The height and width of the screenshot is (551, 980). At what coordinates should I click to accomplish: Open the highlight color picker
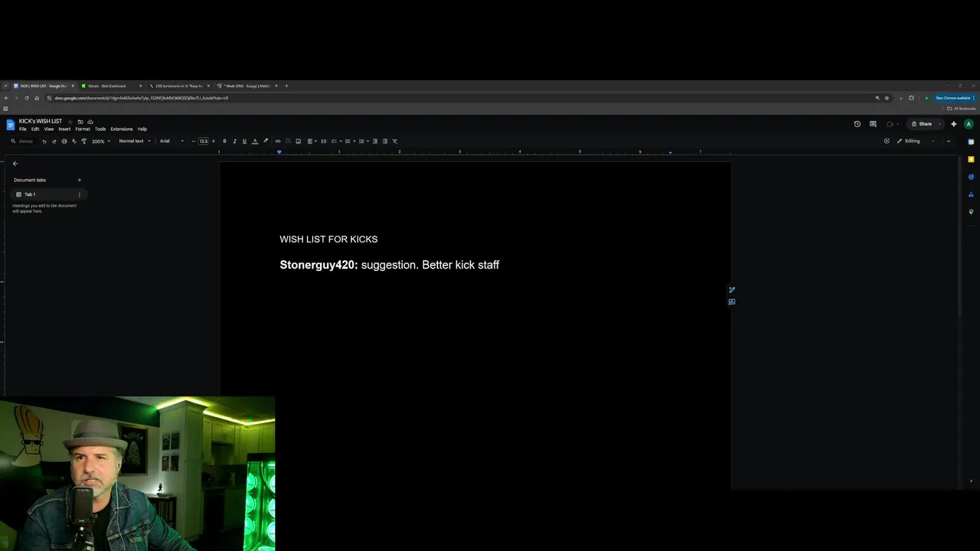(x=266, y=141)
